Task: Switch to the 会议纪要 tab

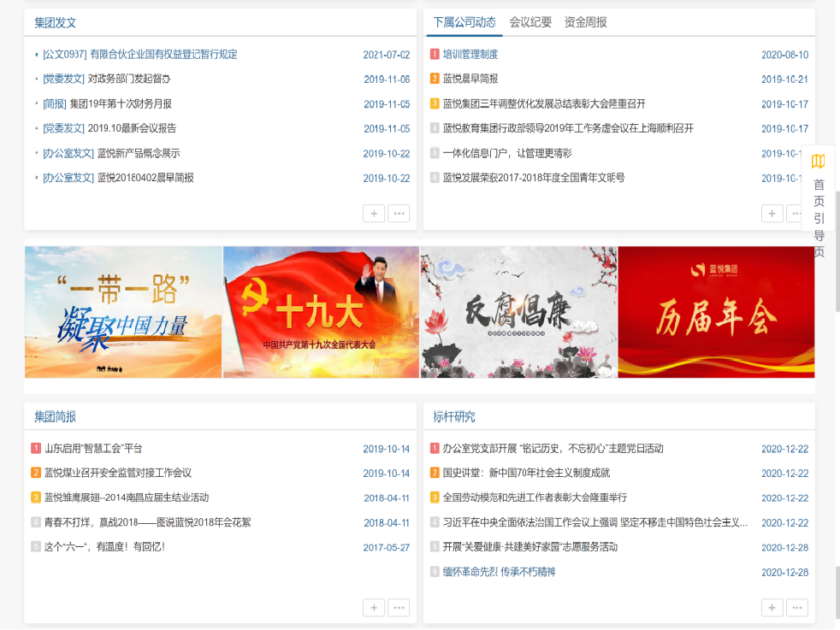Action: tap(530, 22)
